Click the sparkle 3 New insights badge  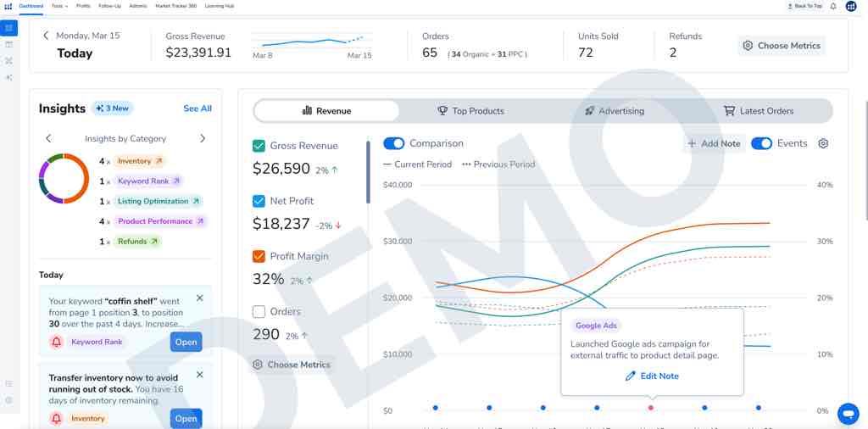tap(113, 109)
